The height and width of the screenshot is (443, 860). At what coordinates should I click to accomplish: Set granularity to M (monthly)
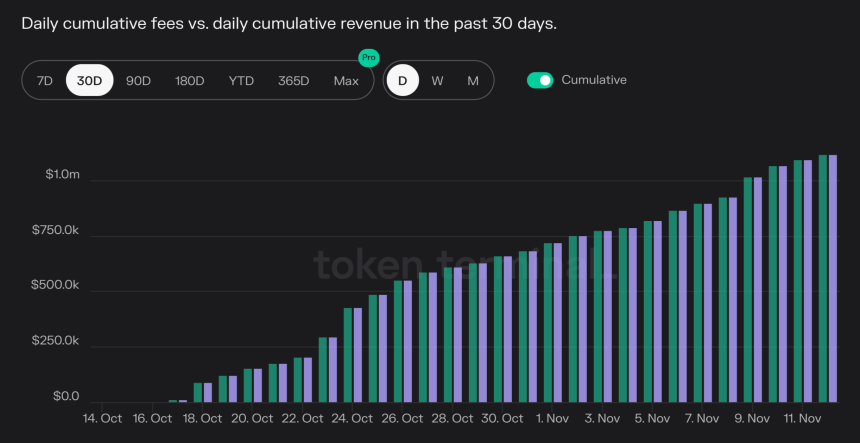click(473, 81)
